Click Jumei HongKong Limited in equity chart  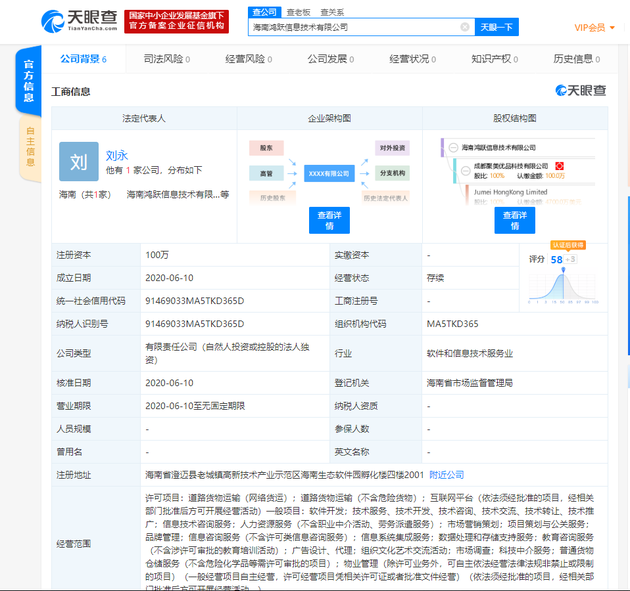pyautogui.click(x=510, y=192)
